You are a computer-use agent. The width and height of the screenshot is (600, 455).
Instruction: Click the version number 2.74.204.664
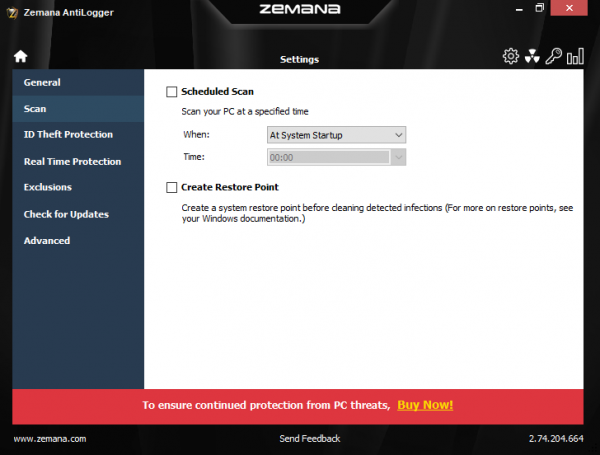click(x=556, y=439)
